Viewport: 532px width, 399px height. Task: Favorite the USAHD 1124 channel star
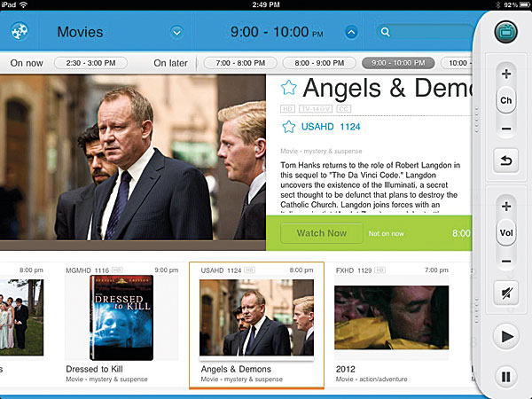(x=289, y=127)
